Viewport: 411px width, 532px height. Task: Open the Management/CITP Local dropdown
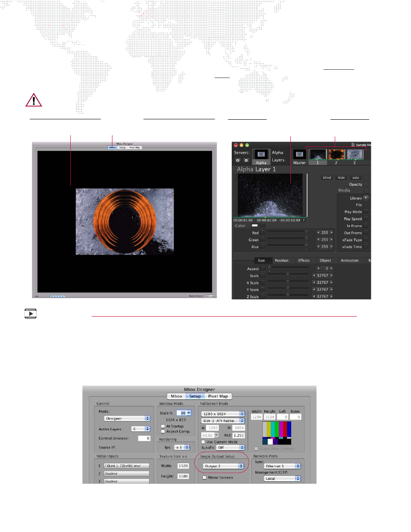pos(282,479)
